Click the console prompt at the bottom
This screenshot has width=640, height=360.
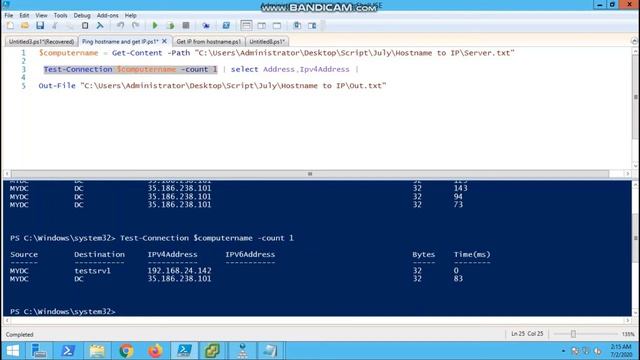63,311
